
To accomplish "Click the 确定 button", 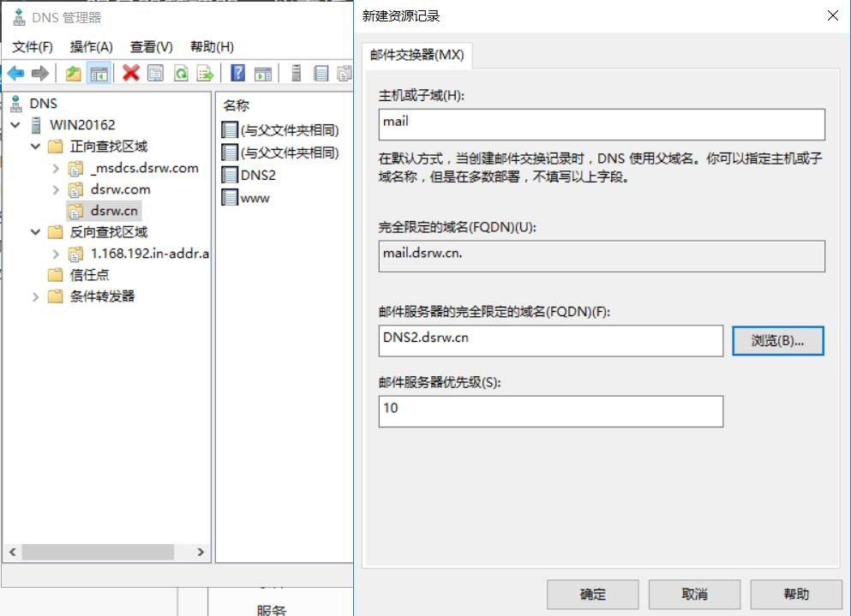I will [x=592, y=595].
